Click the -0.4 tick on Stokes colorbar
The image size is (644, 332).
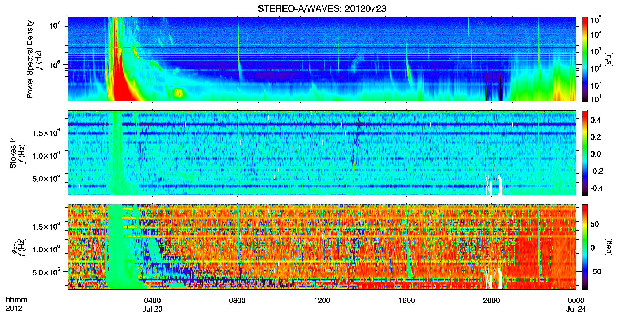[597, 188]
